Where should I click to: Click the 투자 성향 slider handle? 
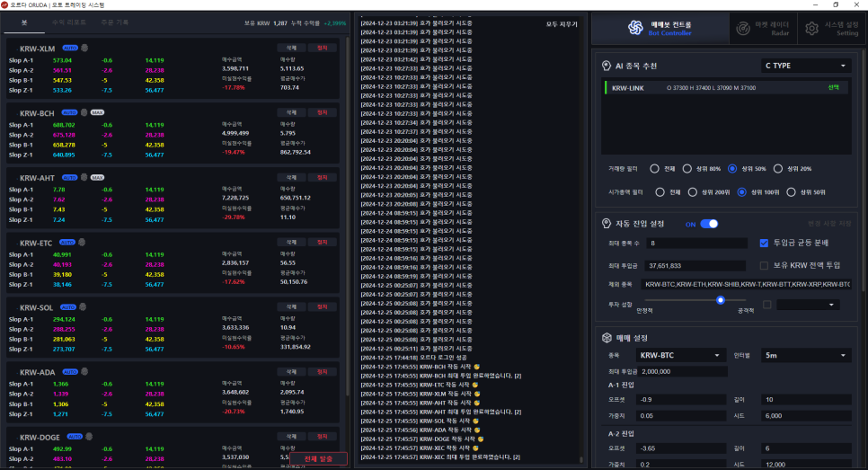(x=720, y=301)
